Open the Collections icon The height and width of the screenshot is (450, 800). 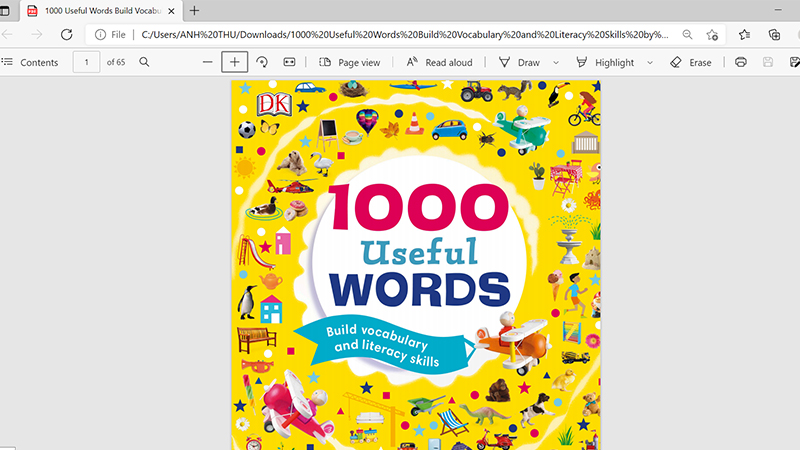[774, 34]
